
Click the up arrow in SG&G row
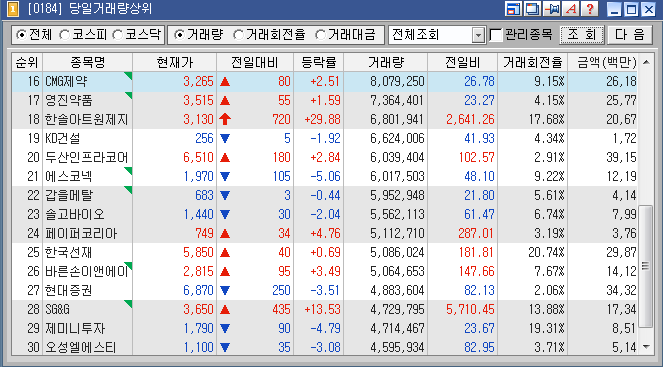click(x=225, y=309)
